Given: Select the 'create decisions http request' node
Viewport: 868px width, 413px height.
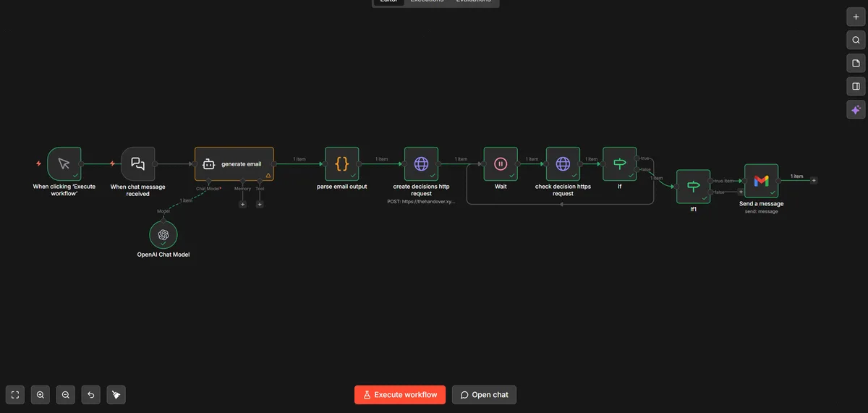Looking at the screenshot, I should coord(422,163).
